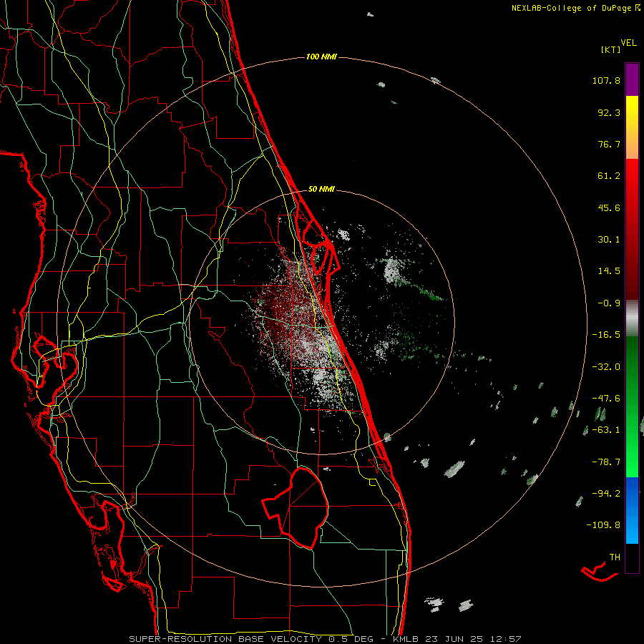Select the 107.8 scale value
644x644 pixels.
[606, 80]
